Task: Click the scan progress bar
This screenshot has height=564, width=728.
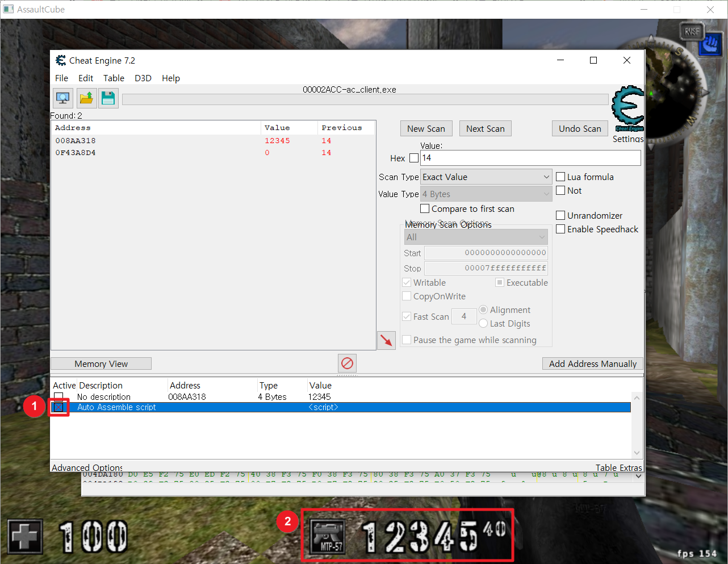Action: click(365, 99)
